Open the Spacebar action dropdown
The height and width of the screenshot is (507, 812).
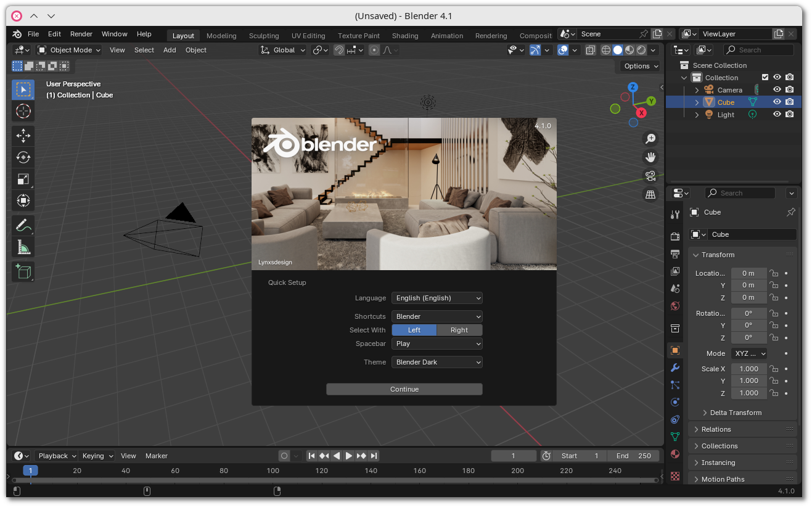click(437, 344)
